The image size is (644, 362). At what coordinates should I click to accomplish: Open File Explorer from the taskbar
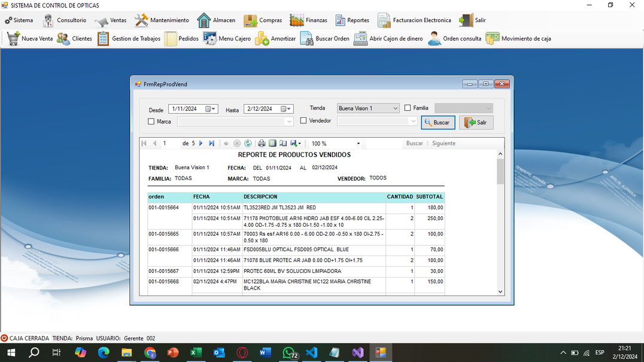click(x=126, y=352)
